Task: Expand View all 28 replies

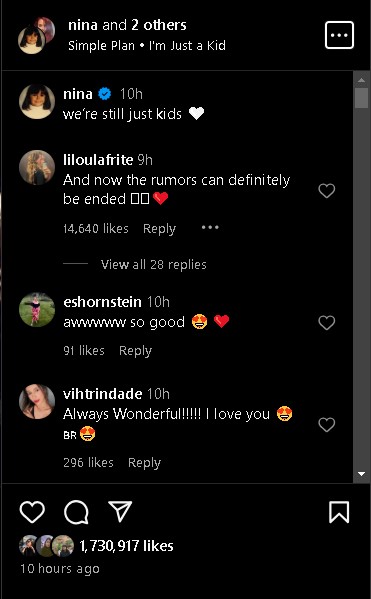Action: 154,264
